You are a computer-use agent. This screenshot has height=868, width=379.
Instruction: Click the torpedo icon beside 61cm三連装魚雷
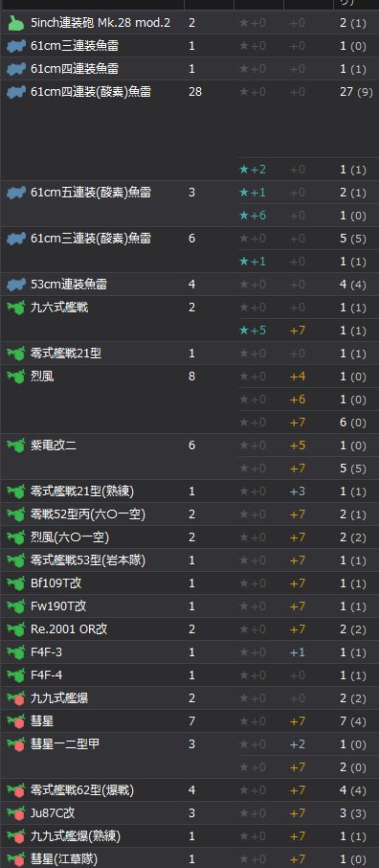coord(16,46)
